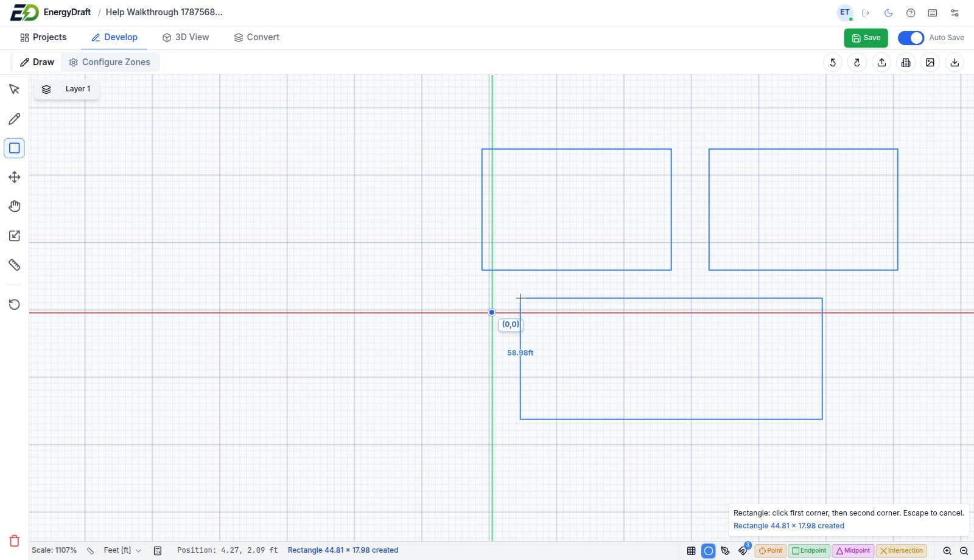Image resolution: width=974 pixels, height=560 pixels.
Task: Switch to the 3D View tab
Action: pos(186,37)
